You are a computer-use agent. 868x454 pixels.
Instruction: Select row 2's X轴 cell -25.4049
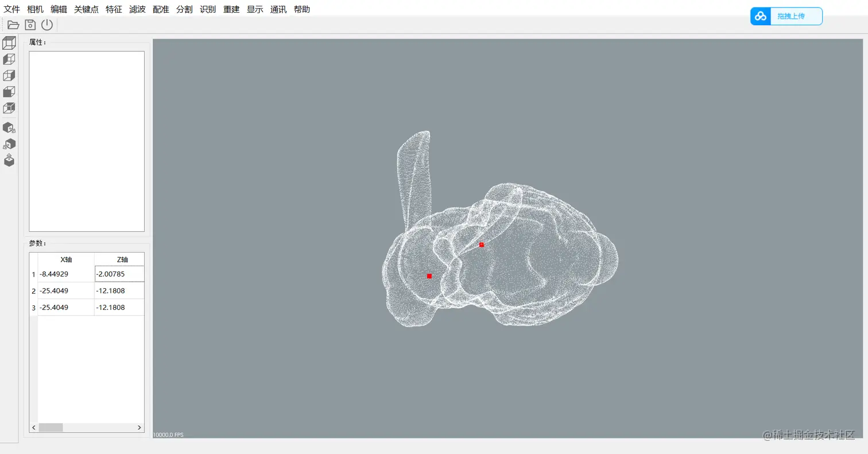tap(66, 290)
